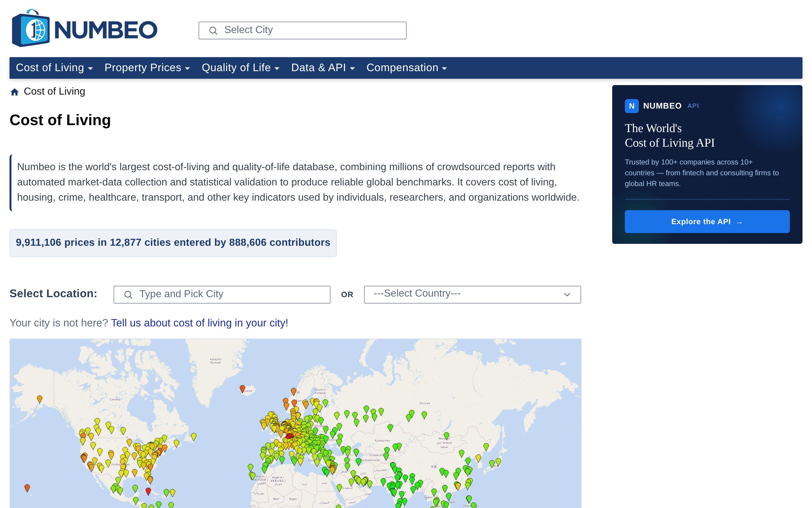Click the prices and contributors statistics banner

tap(173, 243)
